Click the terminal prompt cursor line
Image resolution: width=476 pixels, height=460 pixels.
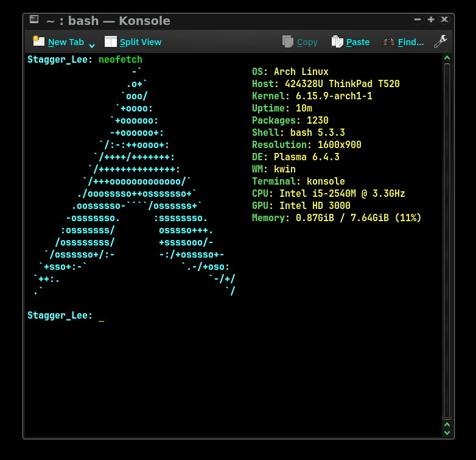pyautogui.click(x=101, y=316)
